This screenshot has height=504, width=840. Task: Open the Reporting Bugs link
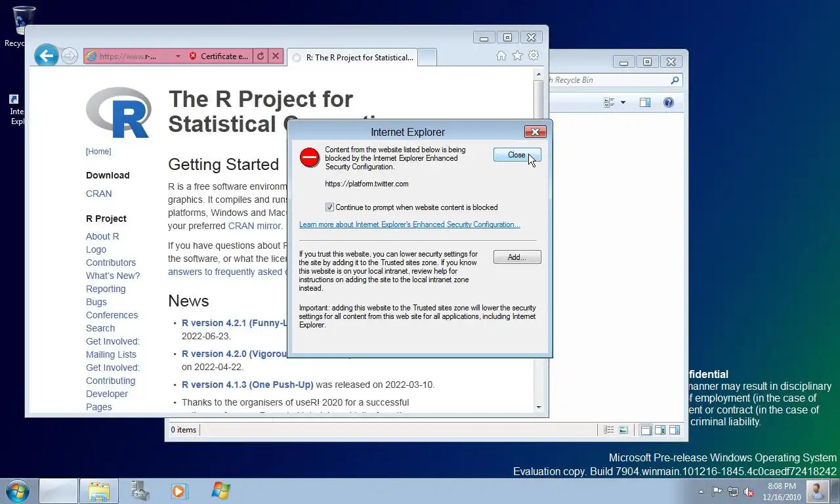click(106, 295)
